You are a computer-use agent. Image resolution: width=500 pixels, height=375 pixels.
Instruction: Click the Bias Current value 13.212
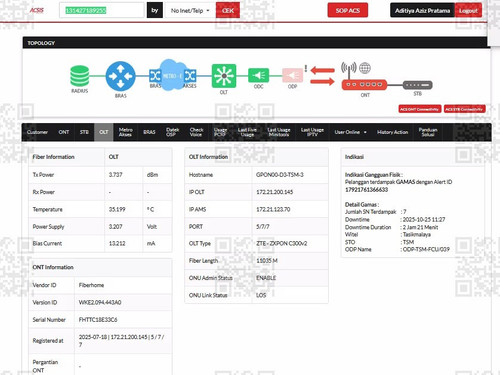[117, 244]
